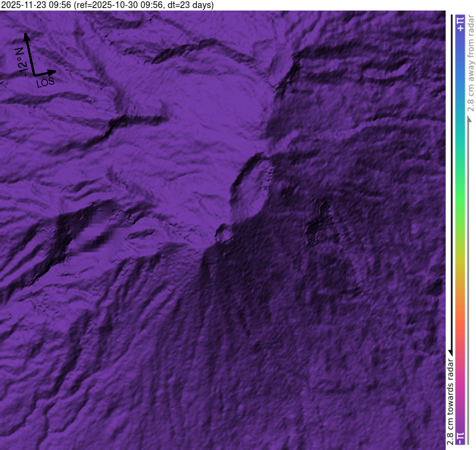Click the oval summit crater on map
Image resolution: width=476 pixels, height=450 pixels.
(251, 186)
